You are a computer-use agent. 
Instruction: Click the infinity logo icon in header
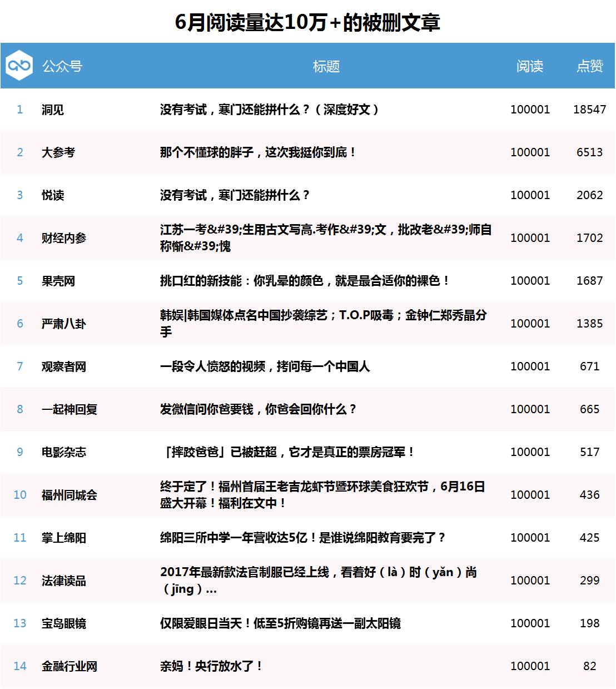tap(18, 66)
